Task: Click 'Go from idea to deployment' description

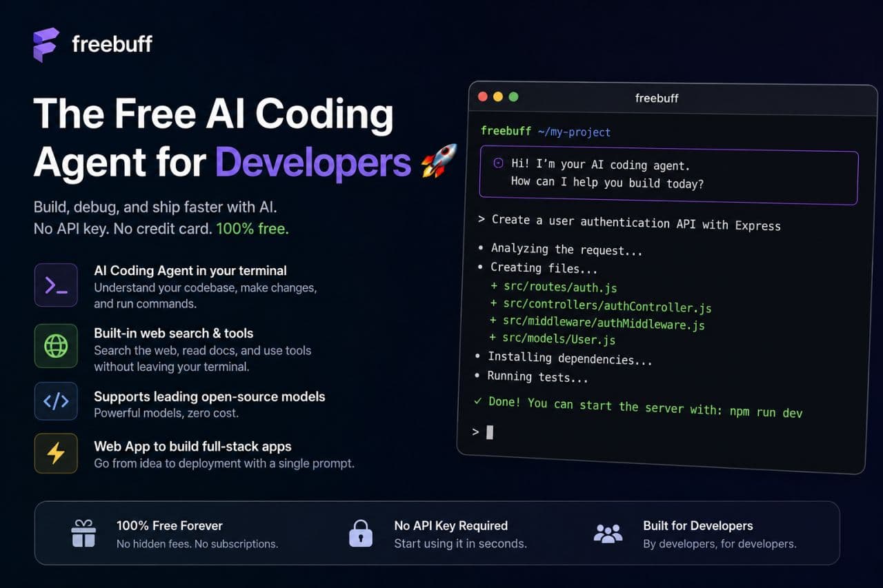Action: pyautogui.click(x=224, y=464)
